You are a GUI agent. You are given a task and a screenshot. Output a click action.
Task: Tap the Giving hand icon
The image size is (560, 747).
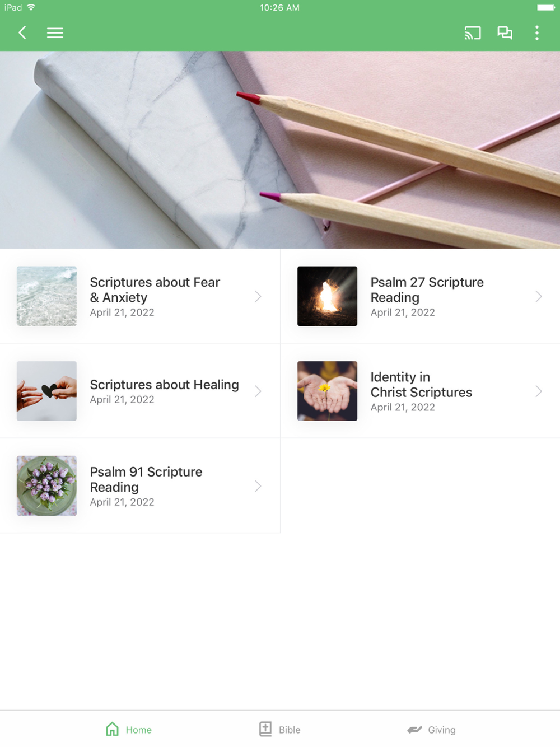click(414, 730)
